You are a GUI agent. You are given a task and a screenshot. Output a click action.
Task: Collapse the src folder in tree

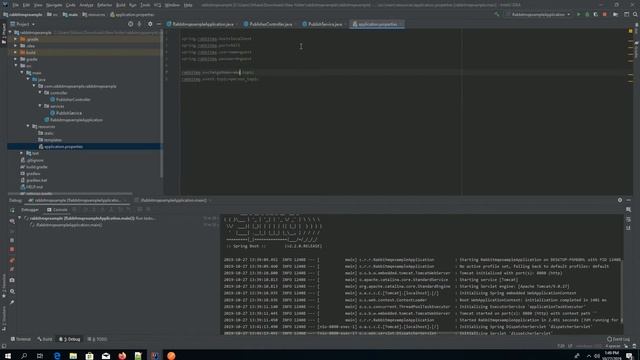pyautogui.click(x=16, y=66)
